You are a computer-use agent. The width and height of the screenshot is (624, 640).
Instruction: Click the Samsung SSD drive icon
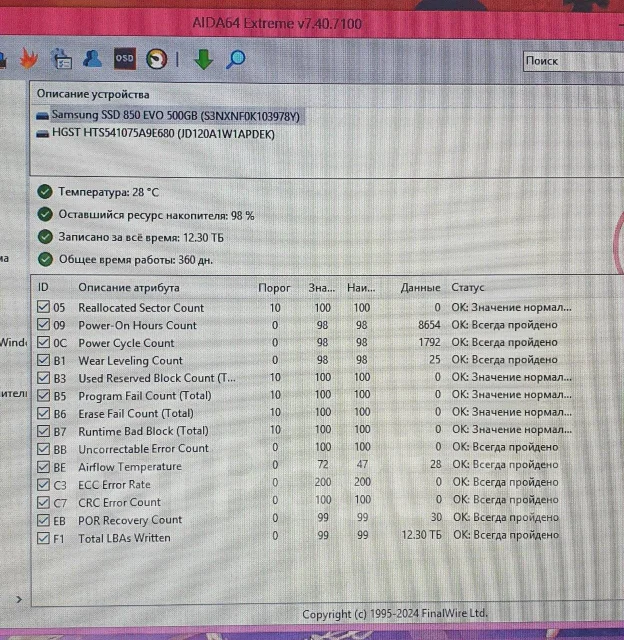point(42,116)
